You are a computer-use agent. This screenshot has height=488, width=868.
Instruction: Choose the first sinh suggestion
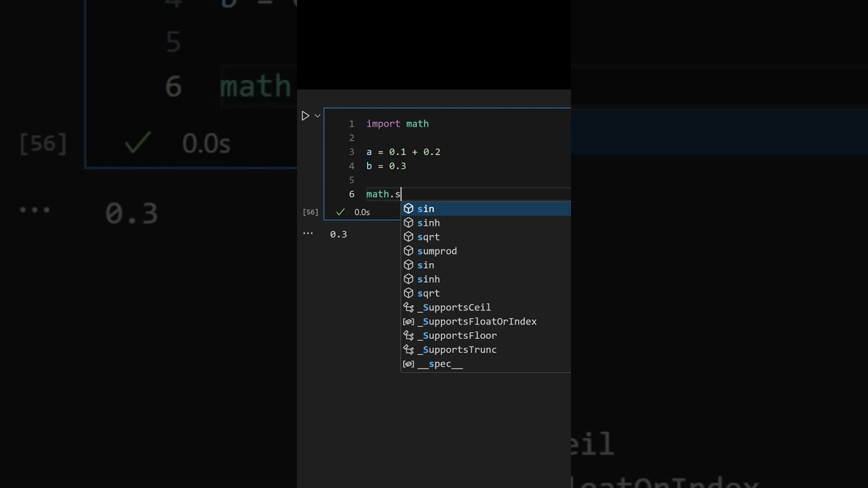click(486, 223)
